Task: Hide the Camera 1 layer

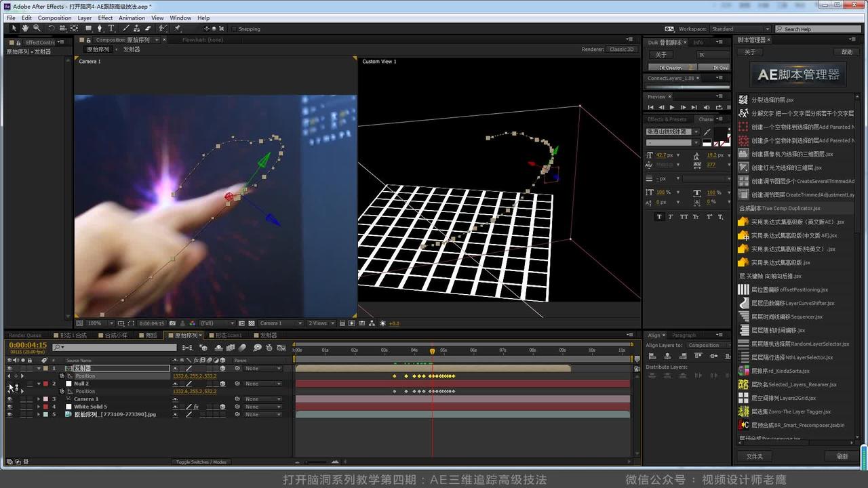Action: (x=9, y=399)
